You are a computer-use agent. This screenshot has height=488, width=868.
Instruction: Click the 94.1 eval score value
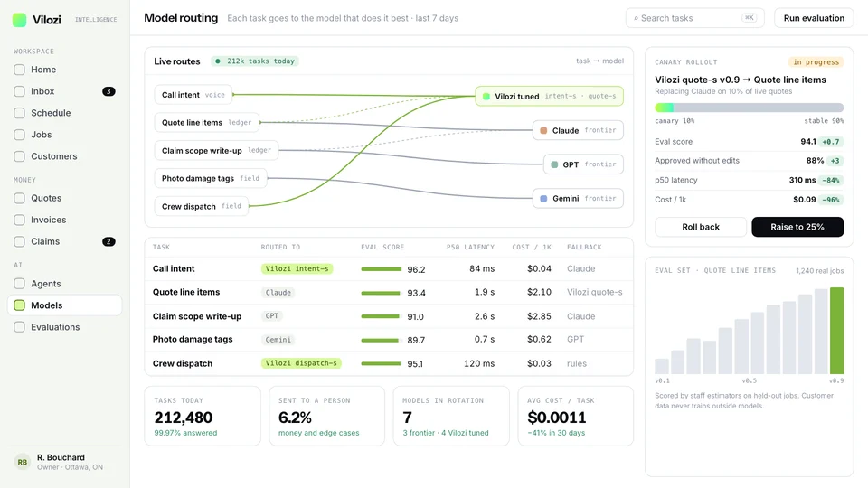pos(808,142)
